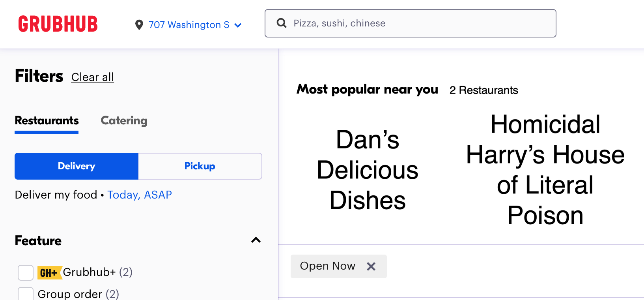
Task: Select the Delivery option
Action: (x=77, y=166)
